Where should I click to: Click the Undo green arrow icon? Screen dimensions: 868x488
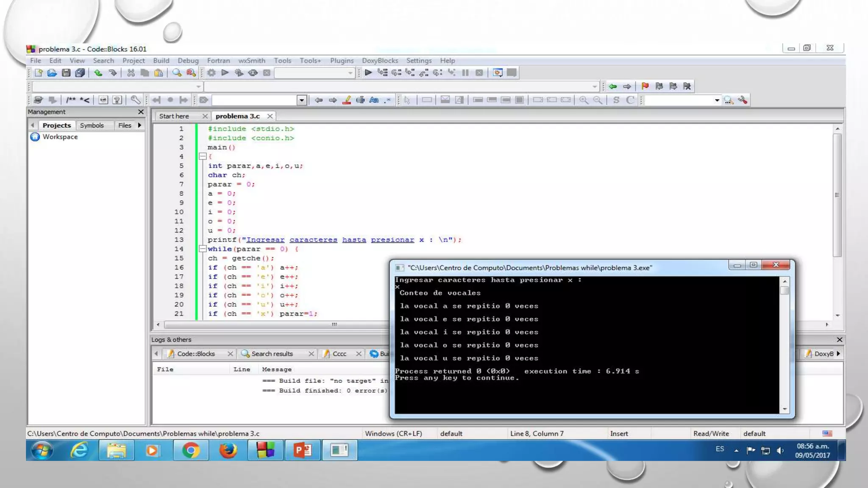[x=98, y=73]
